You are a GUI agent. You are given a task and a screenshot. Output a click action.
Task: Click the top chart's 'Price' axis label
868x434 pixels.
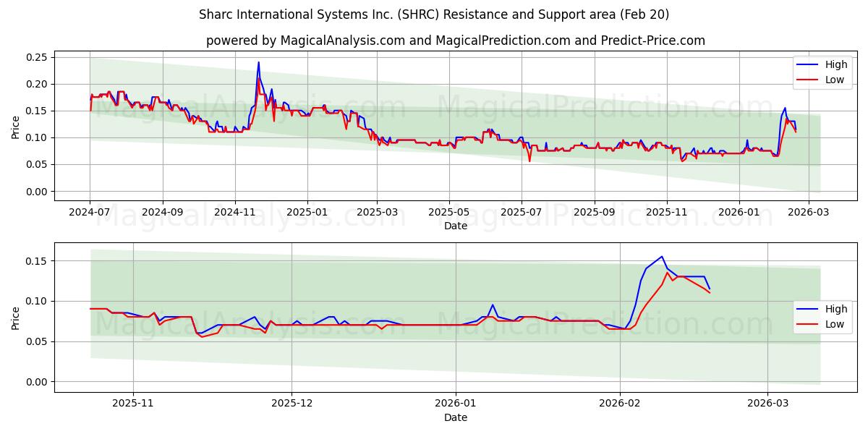tap(16, 125)
